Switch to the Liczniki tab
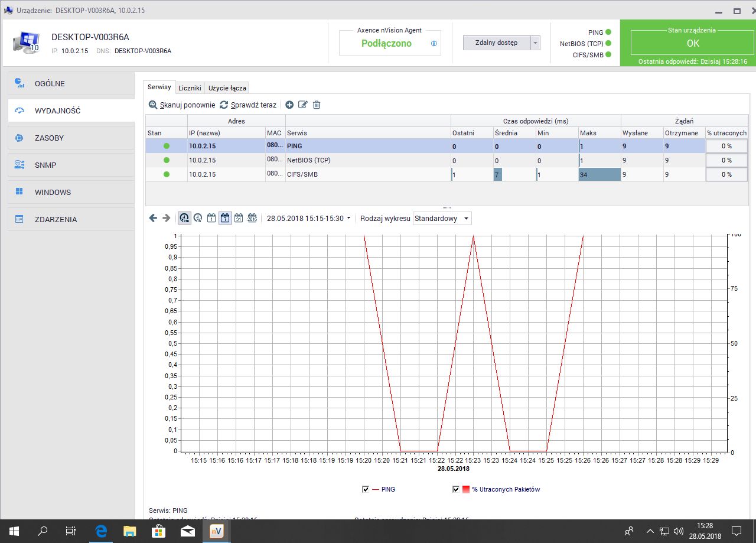Image resolution: width=756 pixels, height=543 pixels. [x=190, y=88]
